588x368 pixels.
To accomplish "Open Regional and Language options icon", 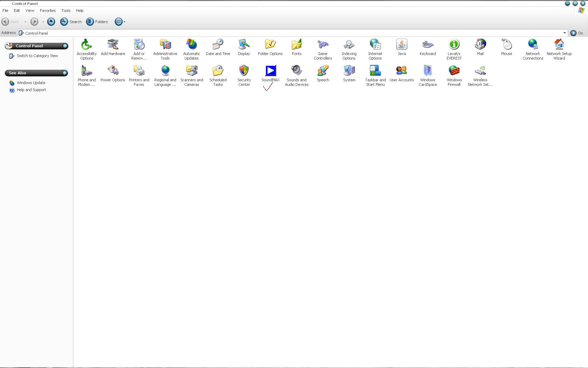I will [x=165, y=71].
